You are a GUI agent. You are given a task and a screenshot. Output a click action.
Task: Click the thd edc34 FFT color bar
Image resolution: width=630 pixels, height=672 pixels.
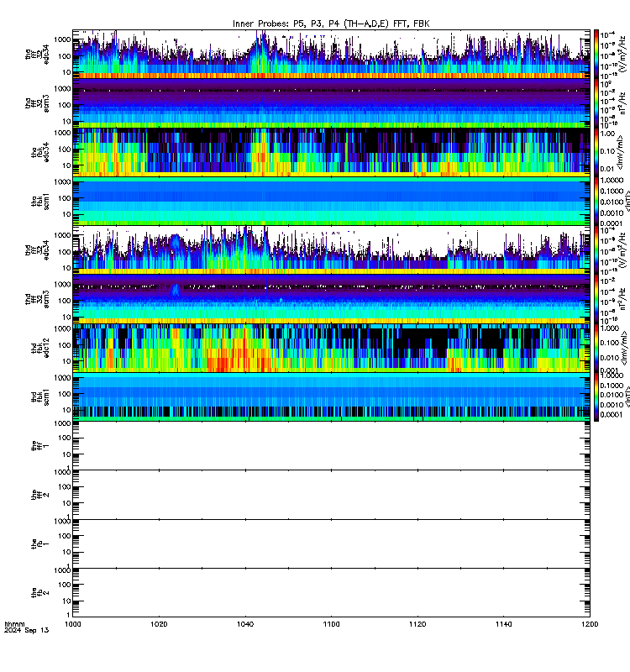click(x=596, y=250)
